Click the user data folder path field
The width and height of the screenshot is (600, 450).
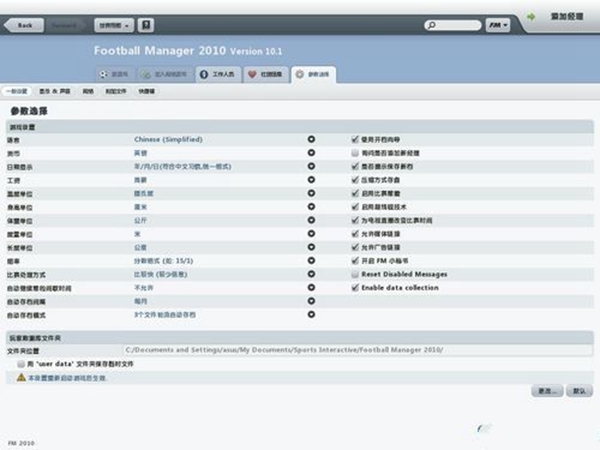355,350
